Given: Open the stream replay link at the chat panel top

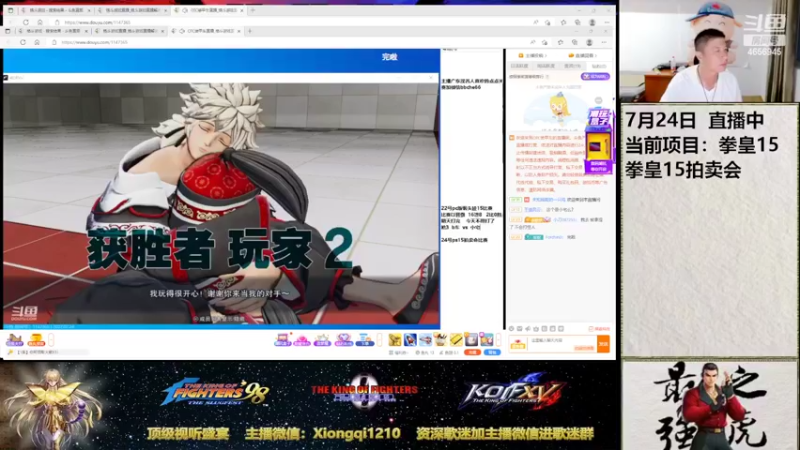Looking at the screenshot, I should pos(583,56).
